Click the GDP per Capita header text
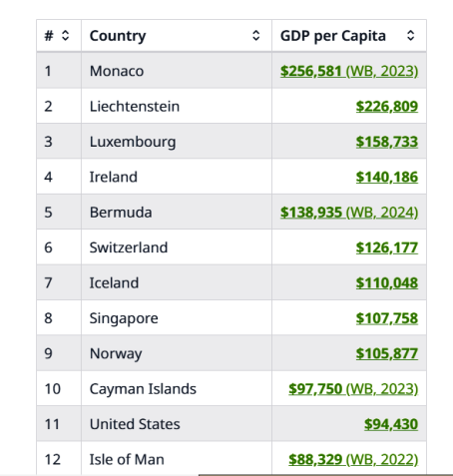Screen dimensions: 453x476 (x=333, y=36)
